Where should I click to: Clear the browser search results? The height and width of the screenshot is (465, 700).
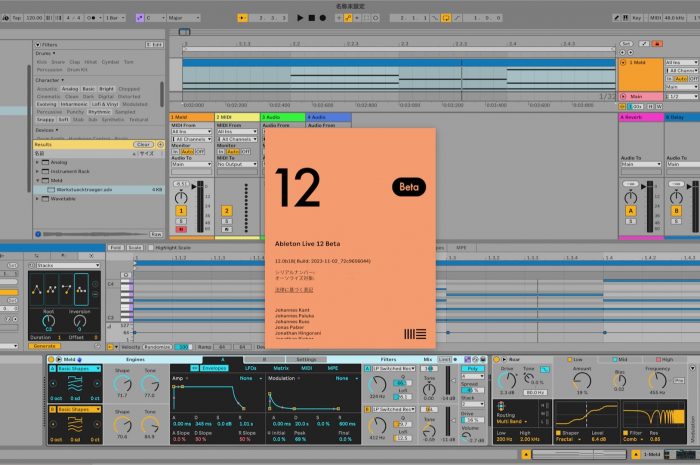click(x=143, y=145)
